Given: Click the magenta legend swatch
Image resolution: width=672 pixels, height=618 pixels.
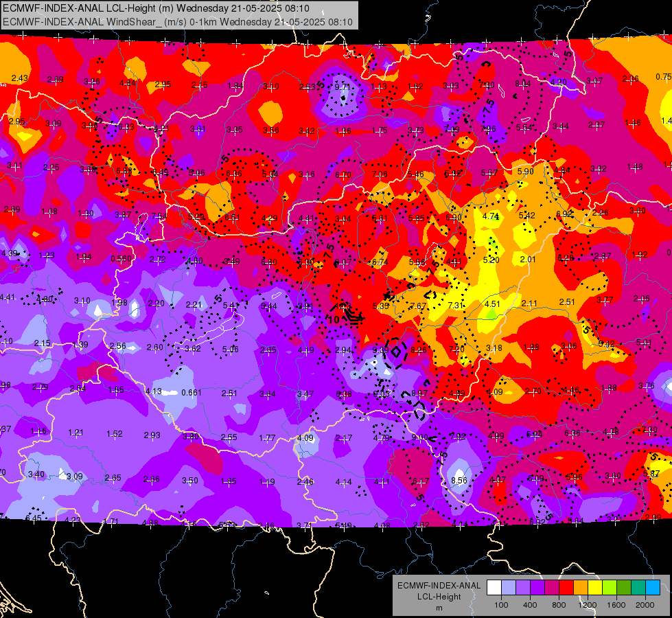Looking at the screenshot, I should [552, 587].
